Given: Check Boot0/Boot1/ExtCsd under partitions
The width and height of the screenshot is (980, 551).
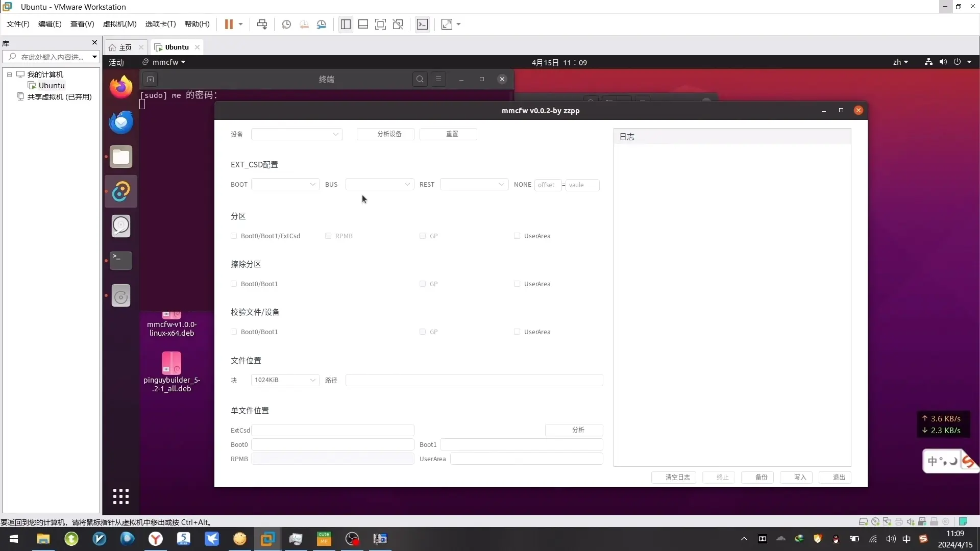Looking at the screenshot, I should click(x=234, y=236).
